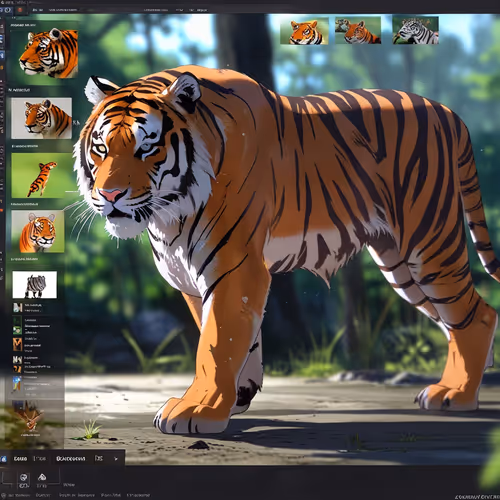Select the tiger head thumbnail with grey background
Screen dimensions: 500x500
(41, 118)
